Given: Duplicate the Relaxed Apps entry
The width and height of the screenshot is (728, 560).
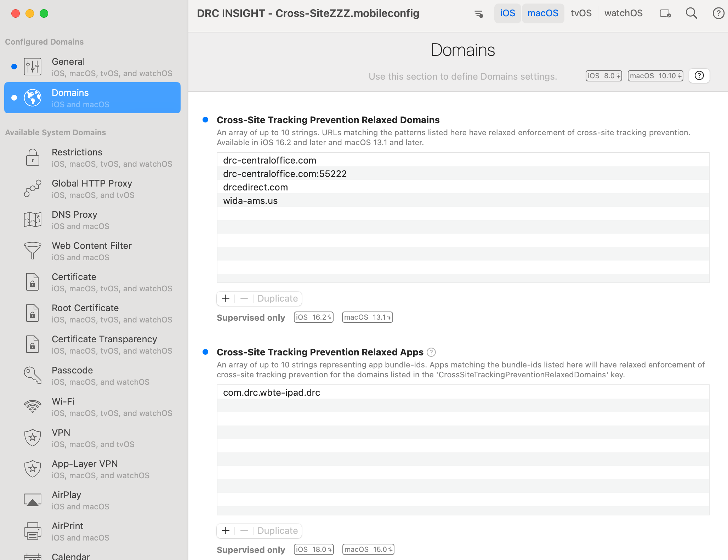Looking at the screenshot, I should point(278,531).
